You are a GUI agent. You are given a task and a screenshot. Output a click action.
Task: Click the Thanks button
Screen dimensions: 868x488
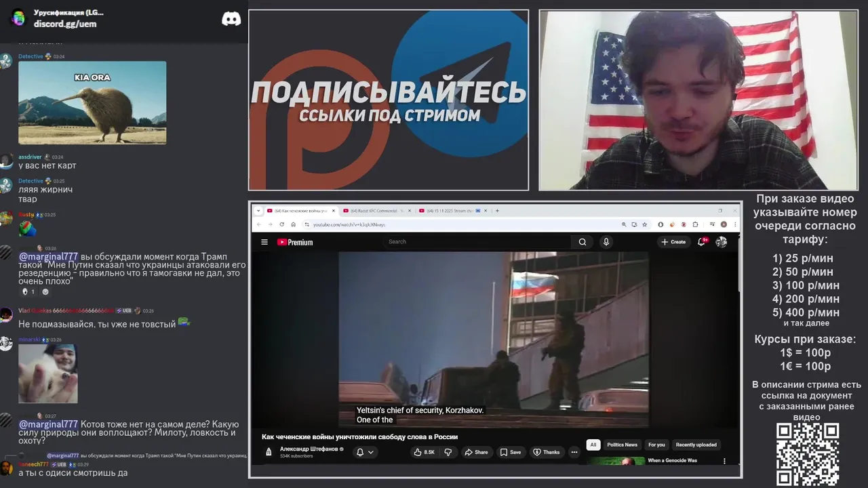[x=547, y=452]
